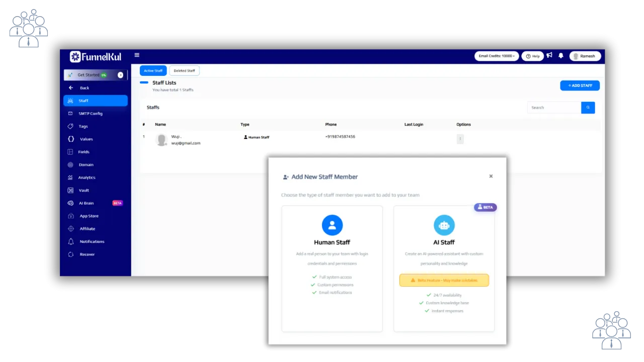Screen dimensions: 644x362
Task: Click the megaphone announcements icon
Action: click(x=549, y=56)
